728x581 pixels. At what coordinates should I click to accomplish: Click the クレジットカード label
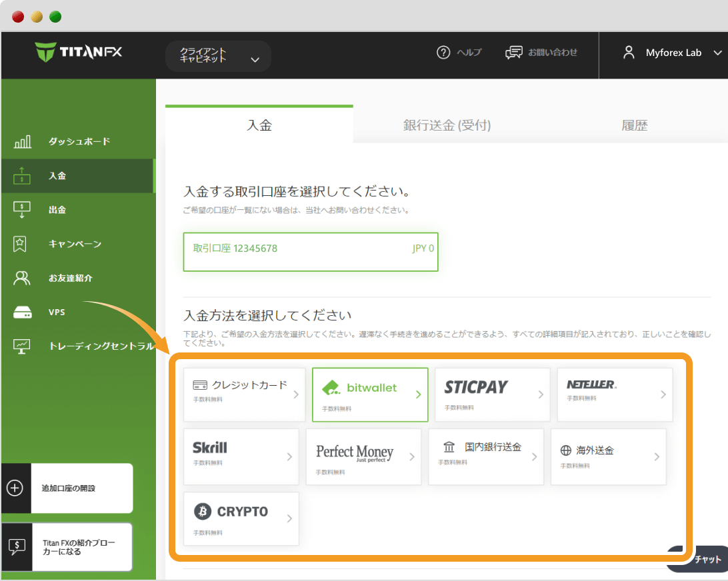250,385
